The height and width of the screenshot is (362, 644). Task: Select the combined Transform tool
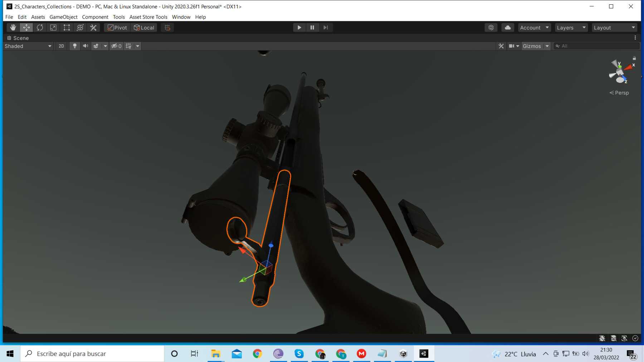pyautogui.click(x=80, y=28)
